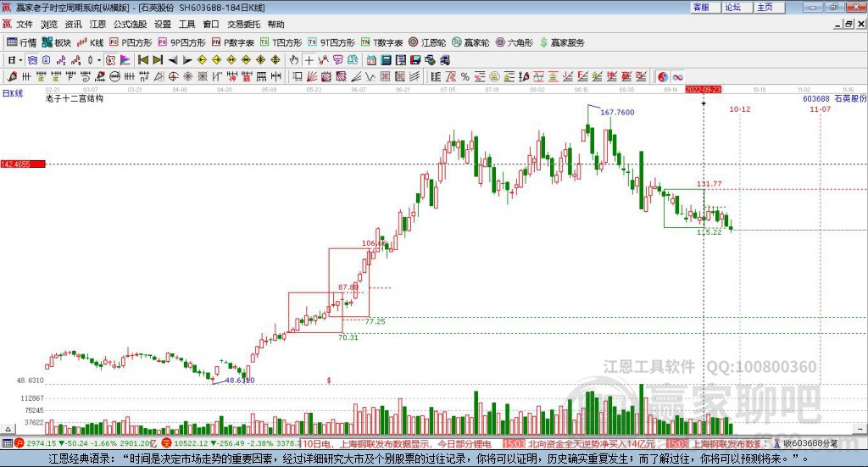The image size is (868, 467).
Task: Open the calendar icon
Action: pos(371,60)
